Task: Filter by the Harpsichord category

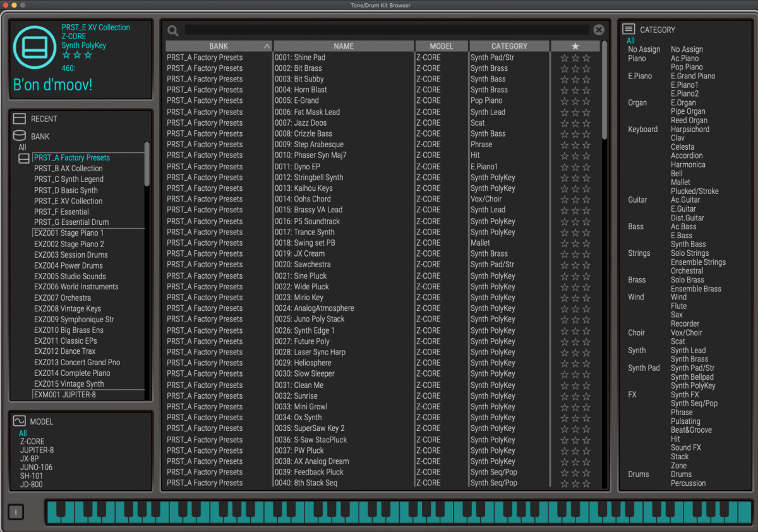Action: click(x=690, y=129)
